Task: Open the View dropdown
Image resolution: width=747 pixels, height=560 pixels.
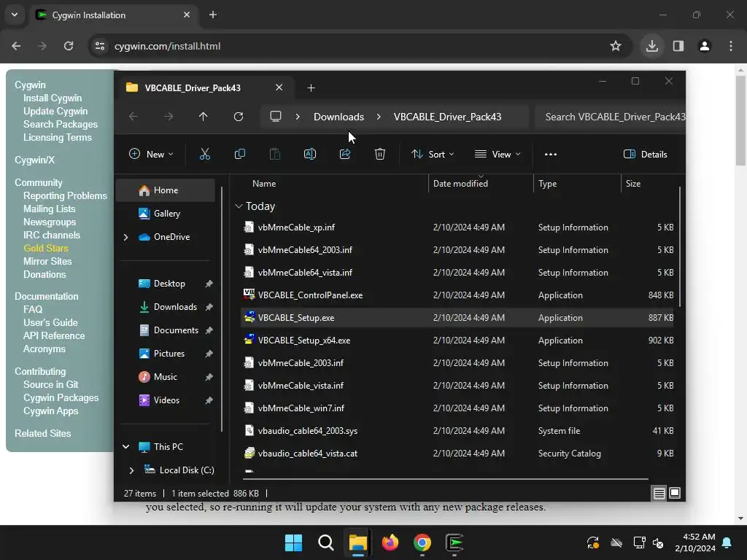Action: click(x=498, y=155)
